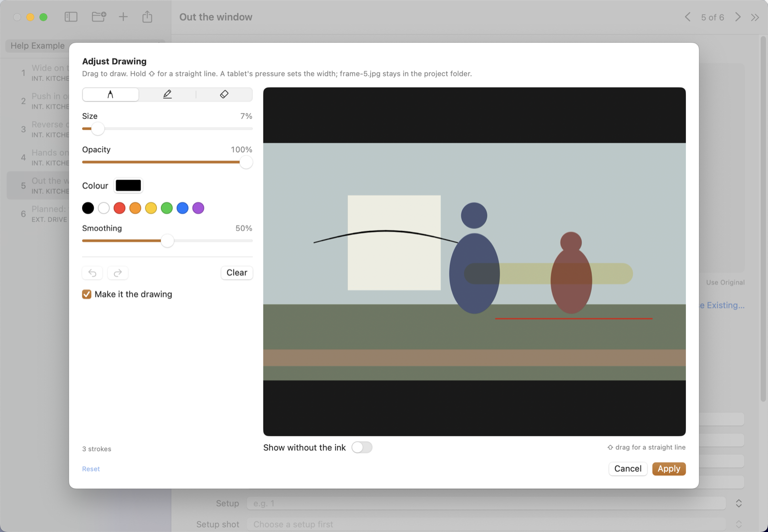The image size is (768, 532).
Task: Click the Smoothing slider track
Action: (168, 241)
